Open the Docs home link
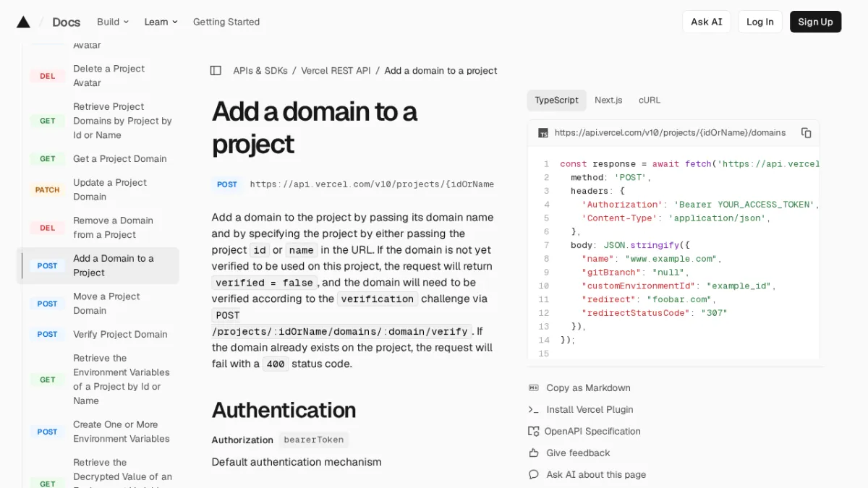The height and width of the screenshot is (488, 868). (66, 22)
